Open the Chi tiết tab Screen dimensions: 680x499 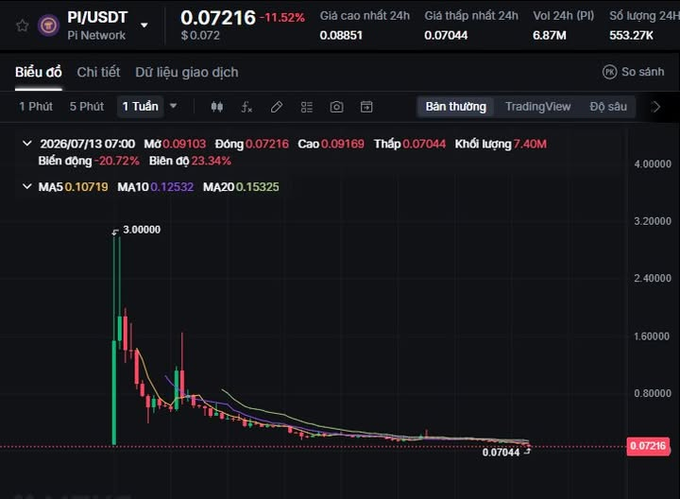(x=98, y=72)
